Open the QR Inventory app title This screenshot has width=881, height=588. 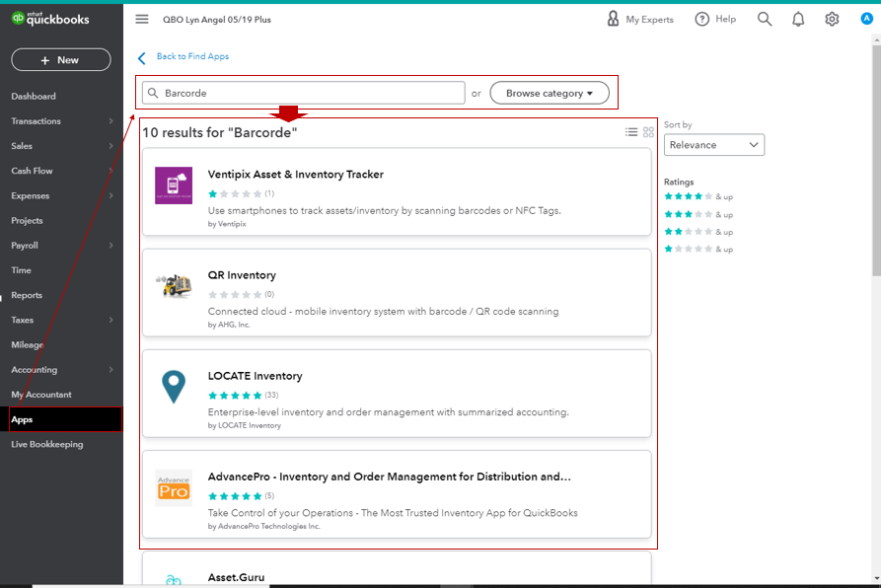[242, 275]
